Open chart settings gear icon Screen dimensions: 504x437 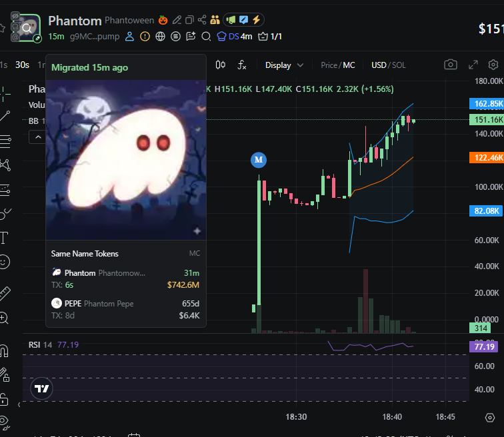point(493,65)
